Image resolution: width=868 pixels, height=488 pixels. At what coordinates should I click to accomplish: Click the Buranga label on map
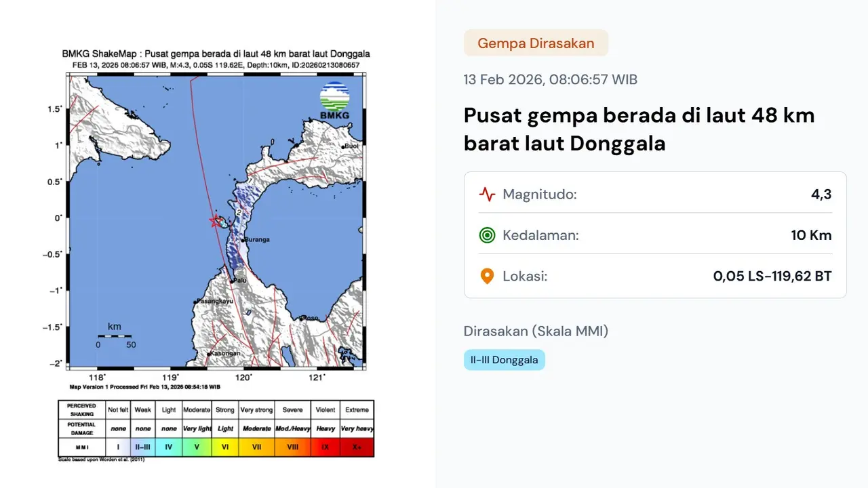(257, 239)
